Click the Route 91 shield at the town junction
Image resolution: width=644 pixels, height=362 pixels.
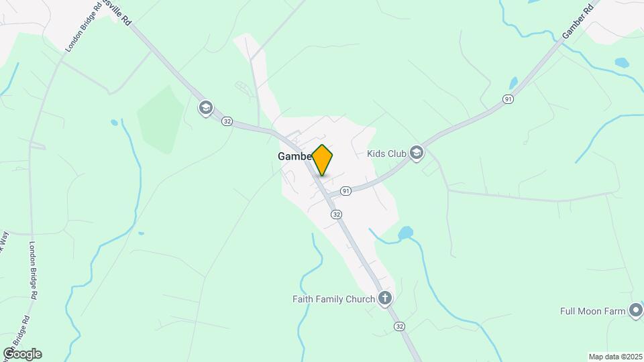[346, 191]
